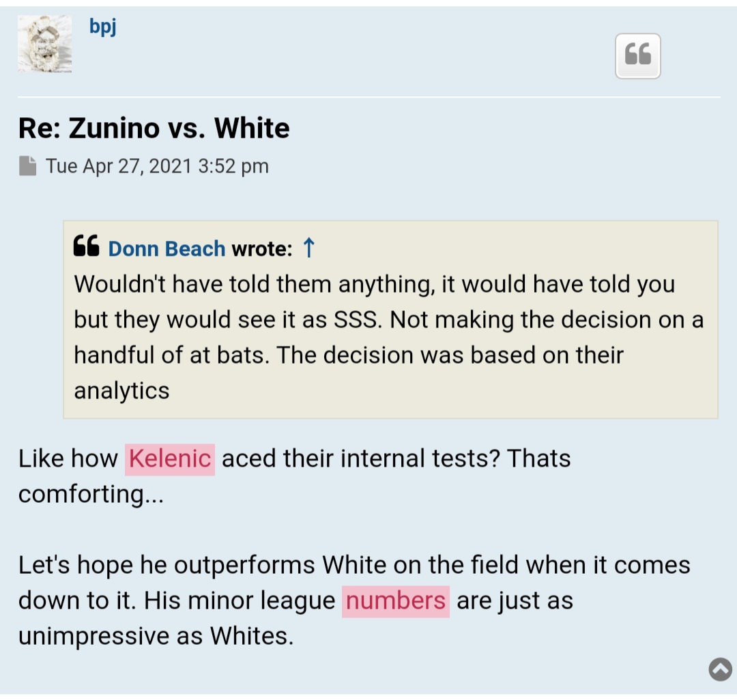Screen dimensions: 737x700
Task: Click the quote post button
Action: (x=637, y=56)
